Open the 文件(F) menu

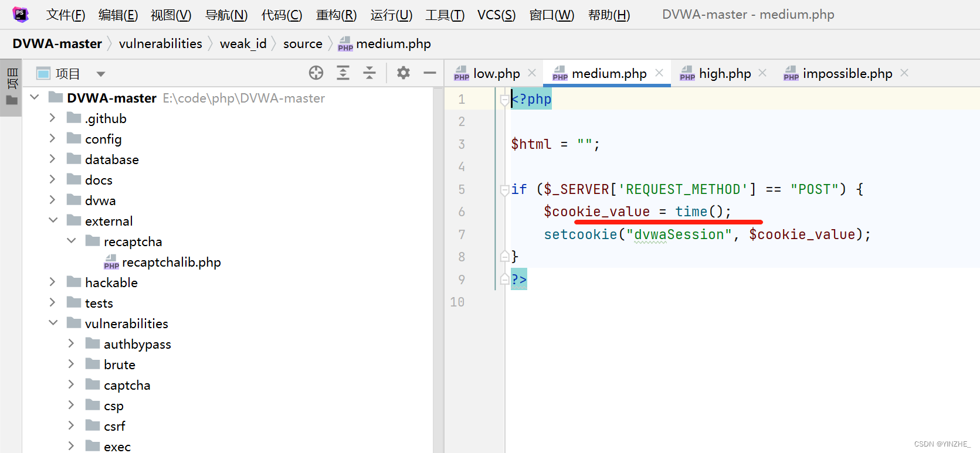66,15
